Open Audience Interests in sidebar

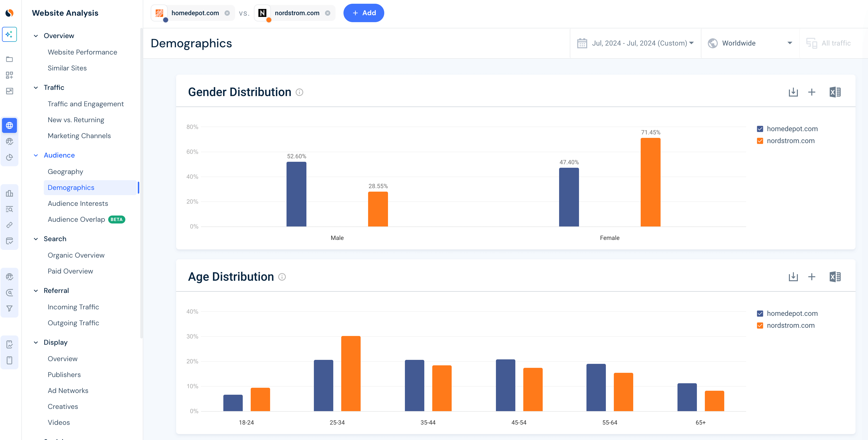coord(78,203)
